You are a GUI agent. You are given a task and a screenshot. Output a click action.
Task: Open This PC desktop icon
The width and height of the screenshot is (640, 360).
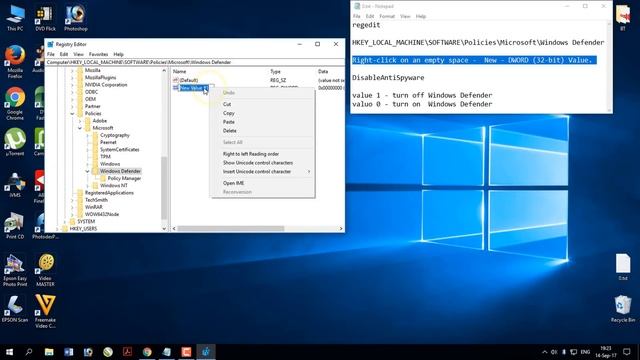pyautogui.click(x=15, y=18)
